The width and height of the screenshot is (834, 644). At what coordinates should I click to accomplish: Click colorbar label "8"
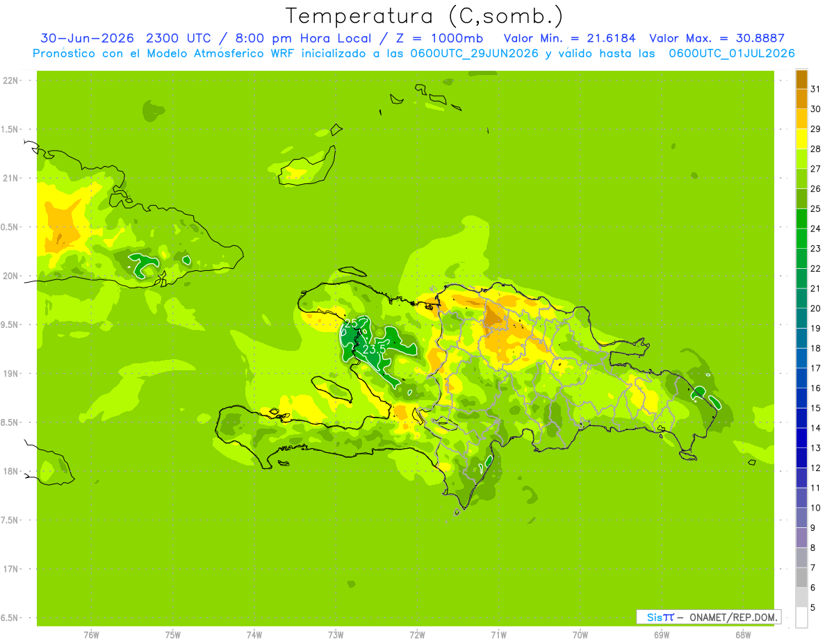tap(813, 547)
